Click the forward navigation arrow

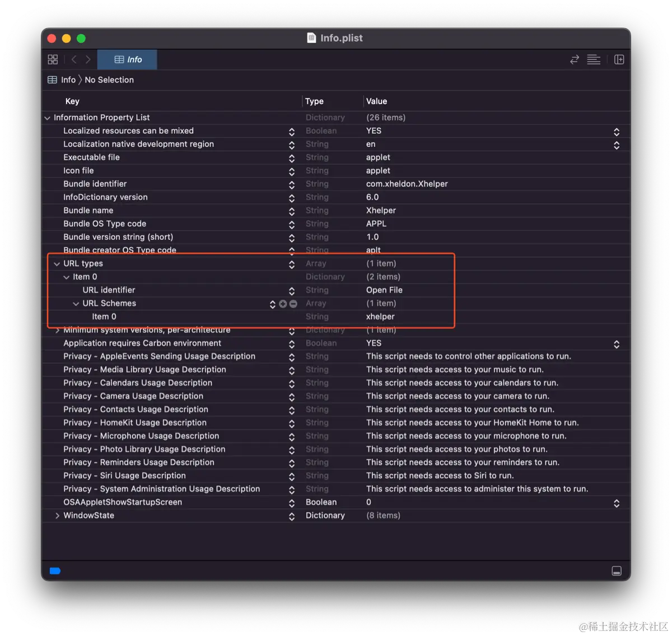coord(88,59)
